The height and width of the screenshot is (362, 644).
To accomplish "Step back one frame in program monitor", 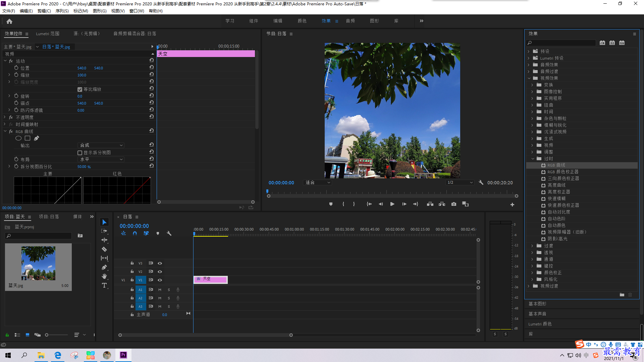I will tap(381, 204).
